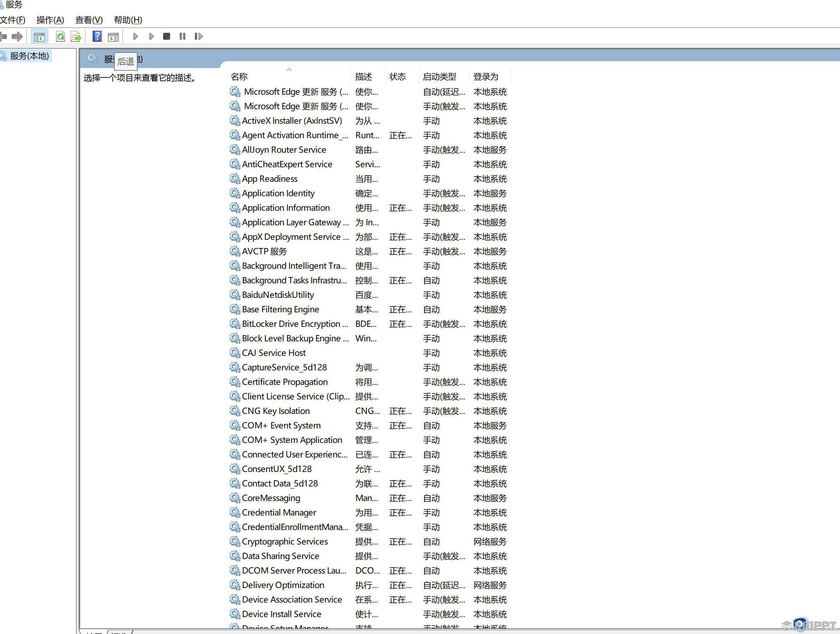Select the Application Information service
The height and width of the screenshot is (634, 840).
tap(369, 208)
